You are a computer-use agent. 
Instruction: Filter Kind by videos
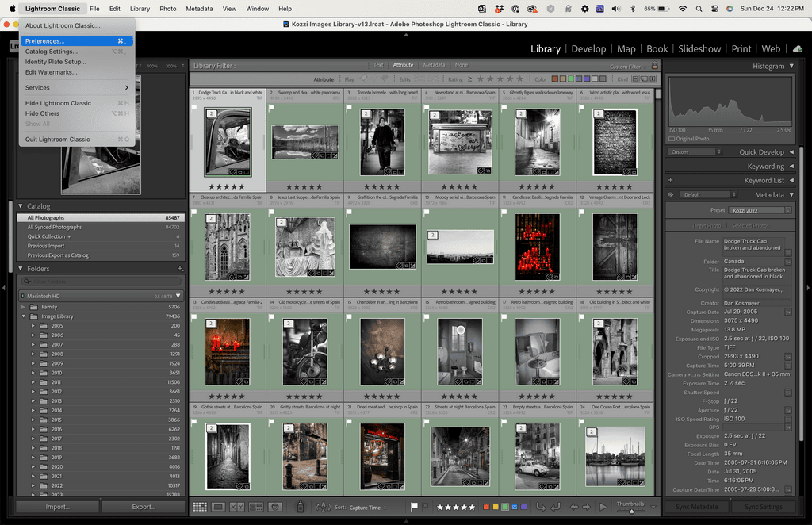[x=653, y=79]
